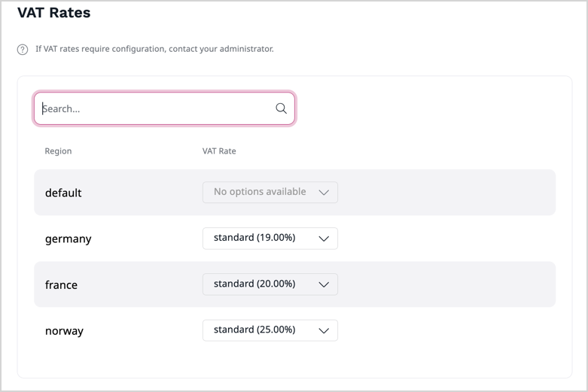588x392 pixels.
Task: Click the magnifying glass search icon
Action: coord(281,108)
